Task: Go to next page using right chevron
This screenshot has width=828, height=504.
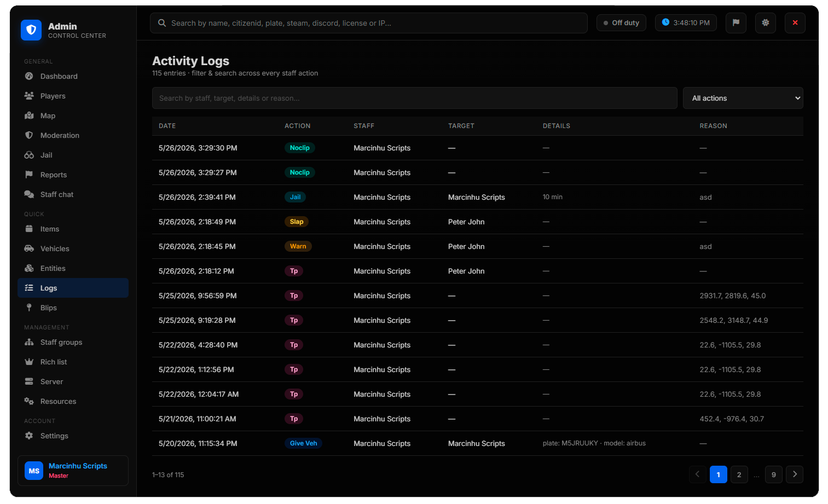Action: 794,474
